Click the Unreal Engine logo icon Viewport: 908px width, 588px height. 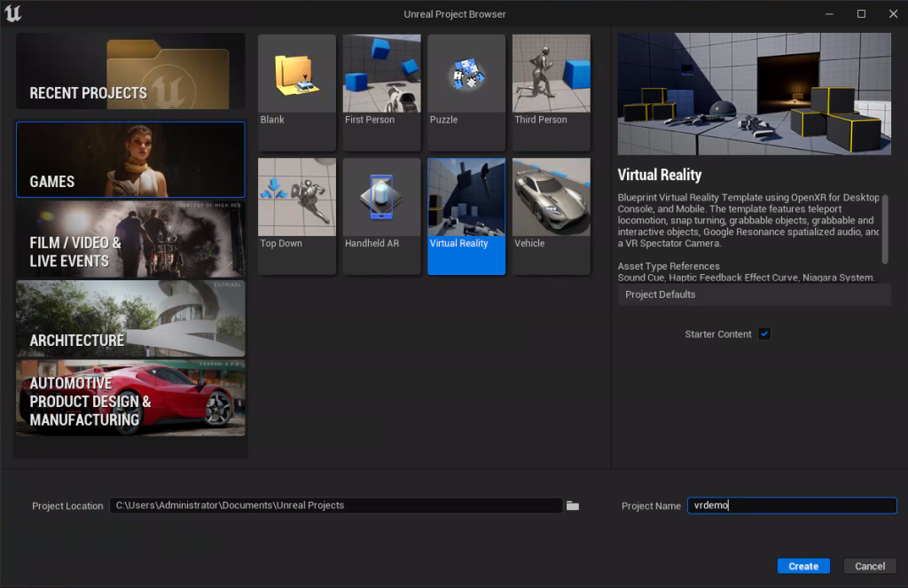12,13
